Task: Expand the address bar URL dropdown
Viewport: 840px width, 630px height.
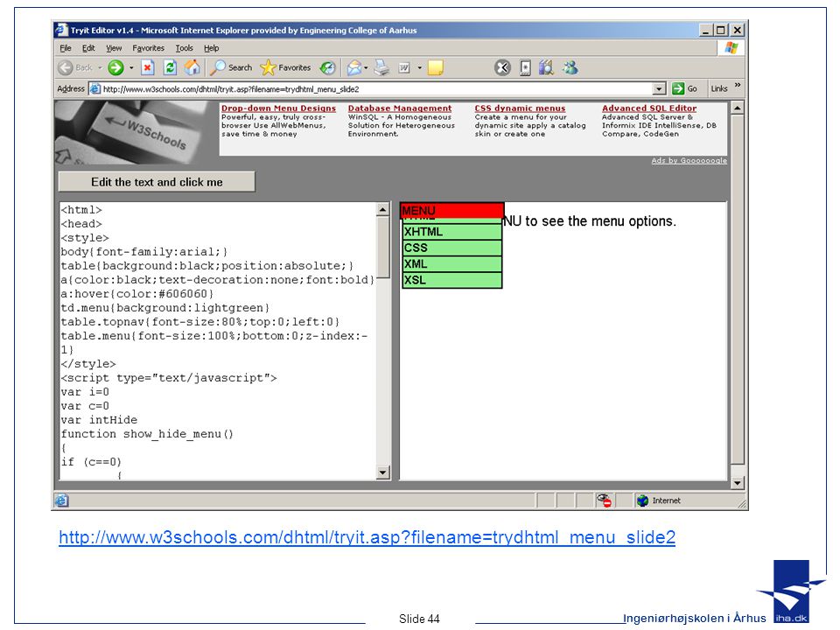Action: point(659,89)
